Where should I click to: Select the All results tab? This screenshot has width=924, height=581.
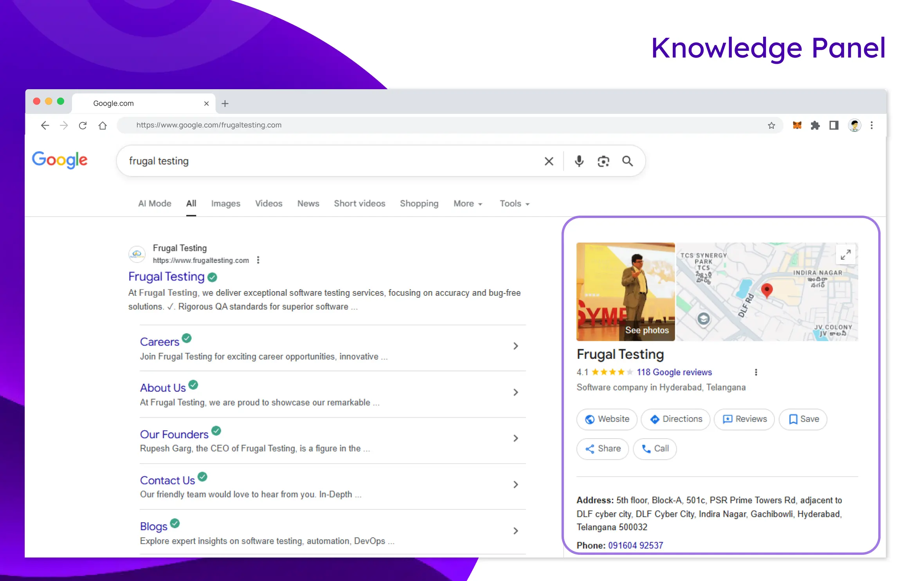(191, 203)
